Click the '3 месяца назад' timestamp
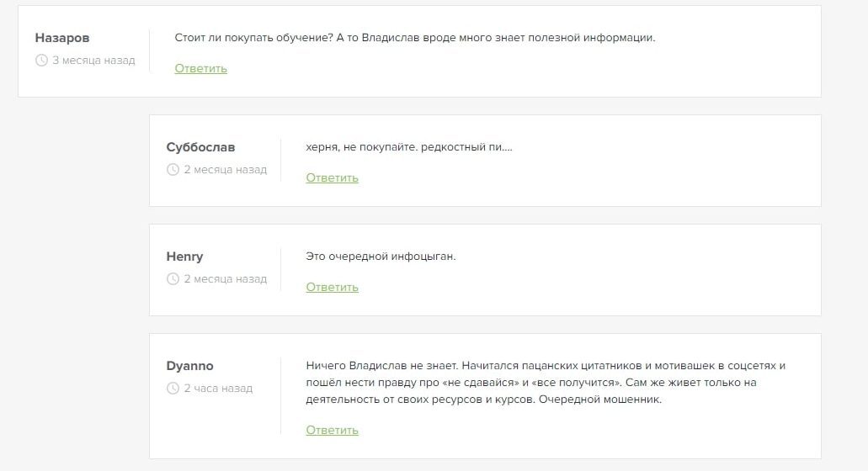Screen dimensions: 868x471 click(x=93, y=61)
